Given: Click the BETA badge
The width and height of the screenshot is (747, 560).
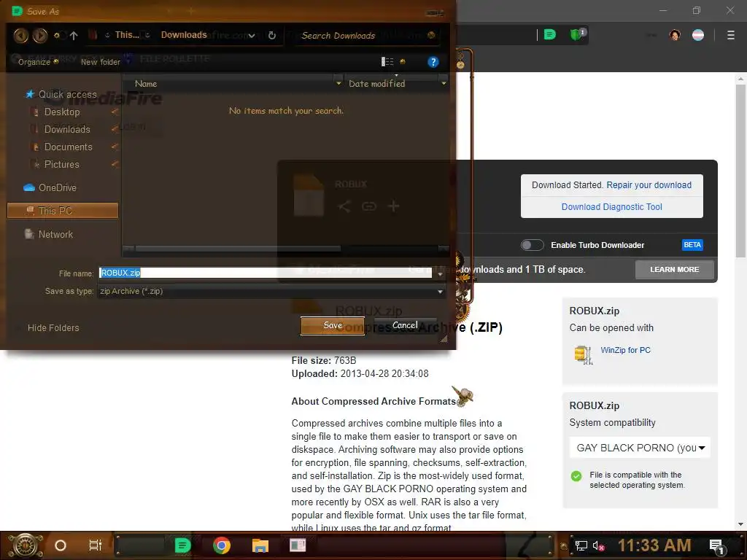Looking at the screenshot, I should point(692,245).
